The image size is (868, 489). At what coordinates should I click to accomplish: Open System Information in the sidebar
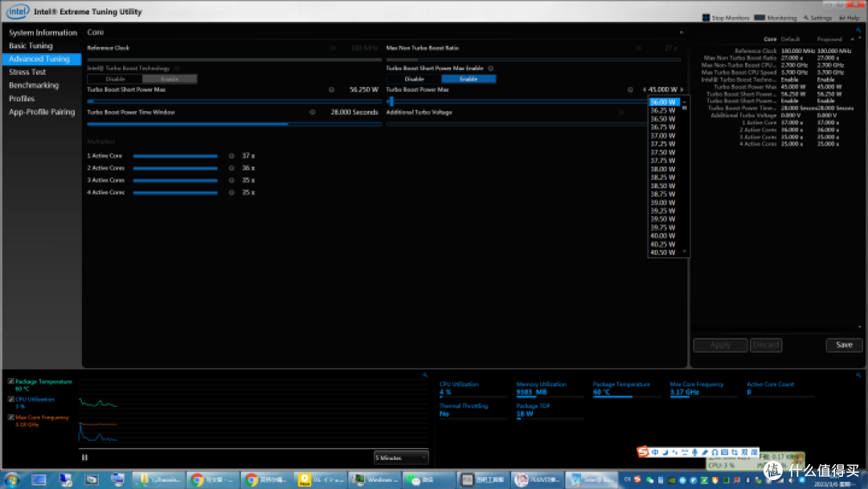point(43,33)
